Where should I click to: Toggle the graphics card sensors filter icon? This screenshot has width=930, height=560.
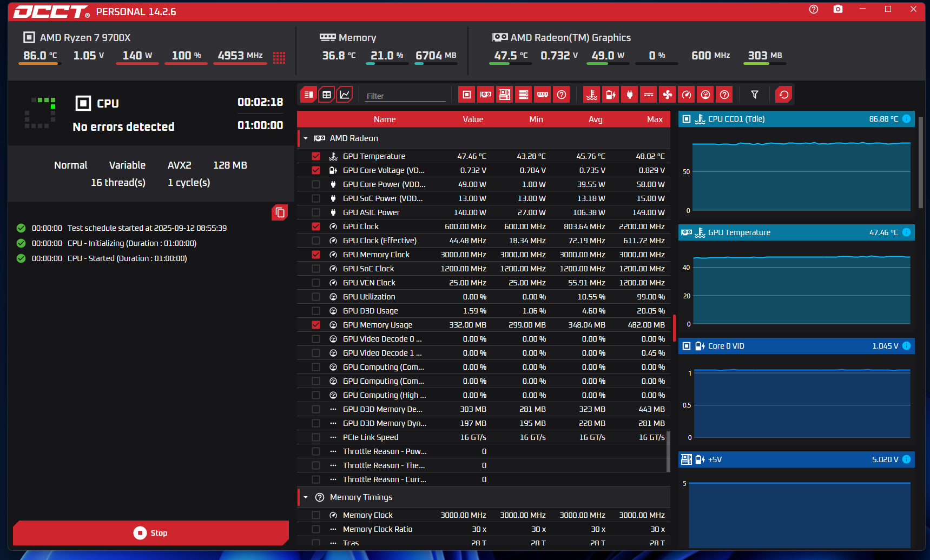tap(486, 95)
